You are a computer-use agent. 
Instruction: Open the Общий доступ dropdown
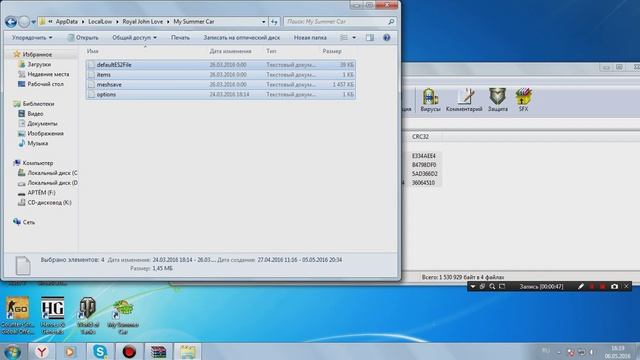[134, 38]
